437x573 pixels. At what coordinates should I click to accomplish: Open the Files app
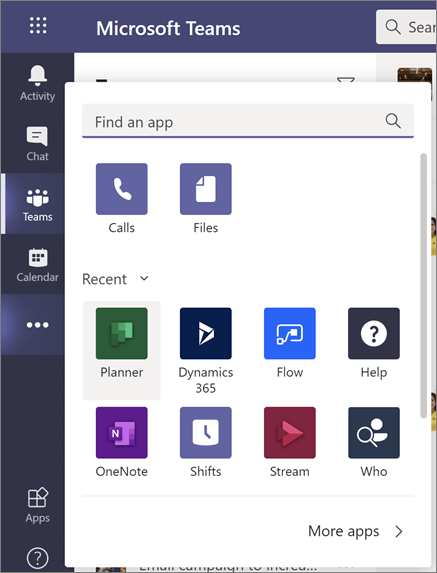coord(206,198)
